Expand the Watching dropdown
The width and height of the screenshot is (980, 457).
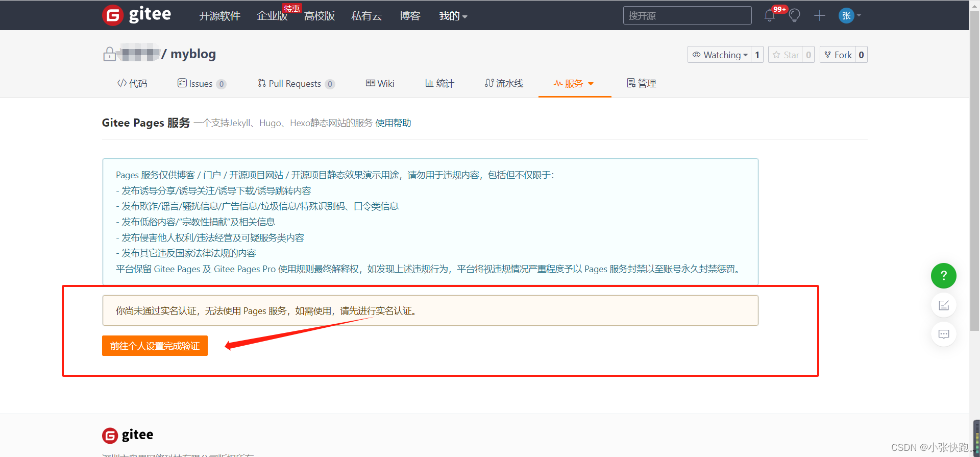point(719,55)
